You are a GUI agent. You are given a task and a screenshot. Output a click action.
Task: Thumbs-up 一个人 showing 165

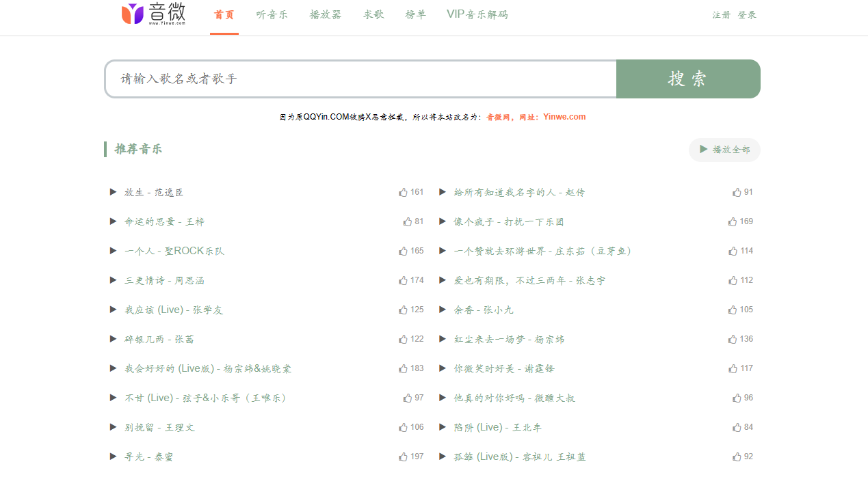click(x=411, y=251)
